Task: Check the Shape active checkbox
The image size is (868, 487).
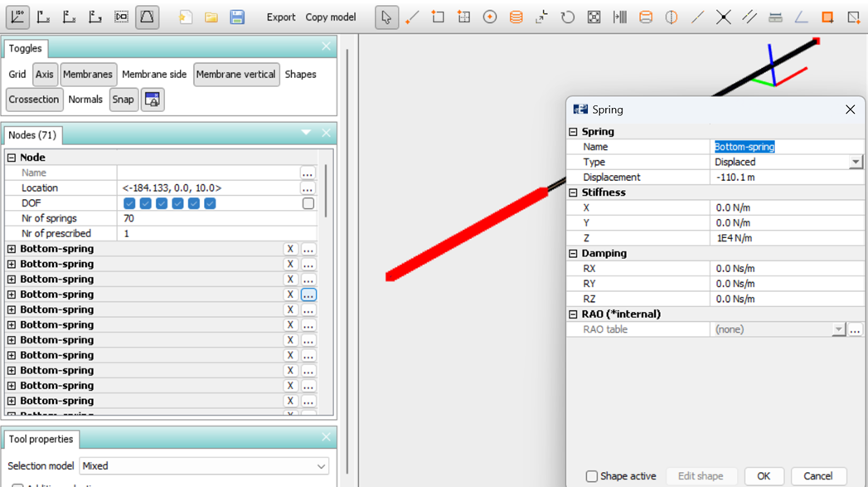Action: (592, 476)
